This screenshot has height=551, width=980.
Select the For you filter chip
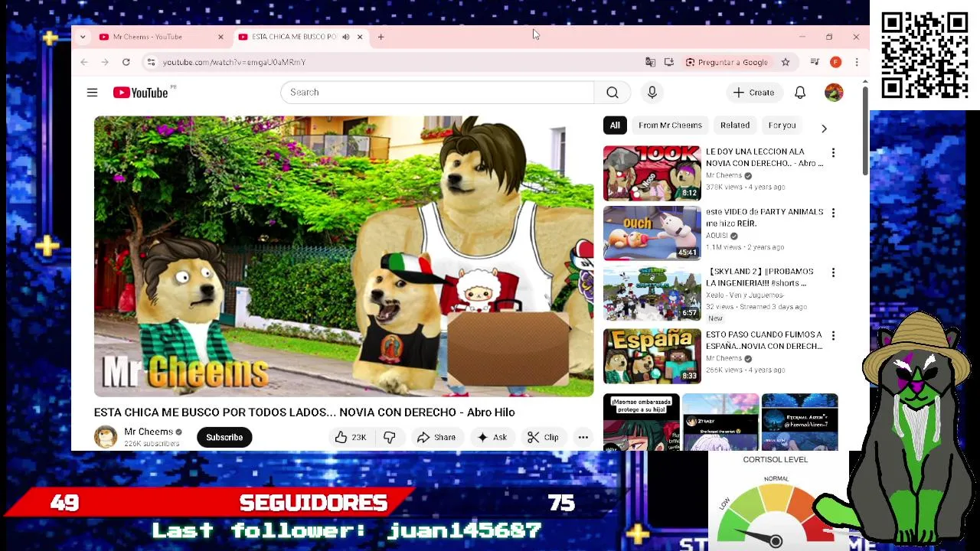(x=782, y=126)
